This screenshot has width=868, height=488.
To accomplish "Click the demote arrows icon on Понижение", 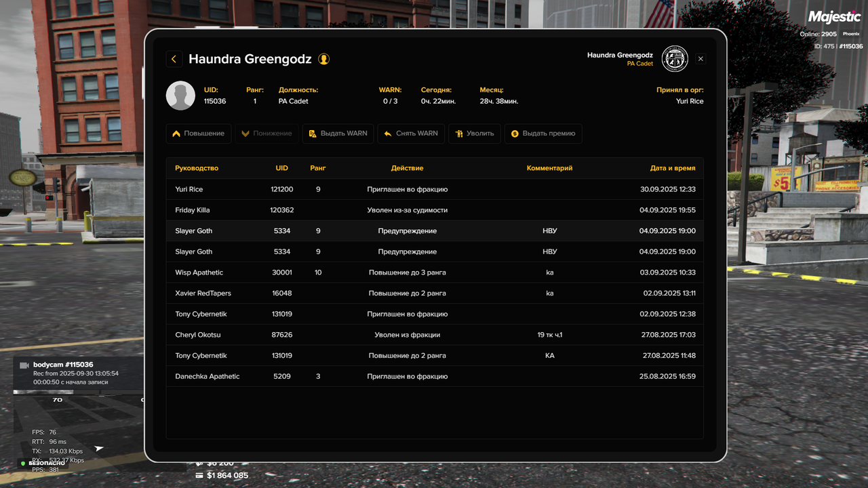I will pyautogui.click(x=244, y=134).
